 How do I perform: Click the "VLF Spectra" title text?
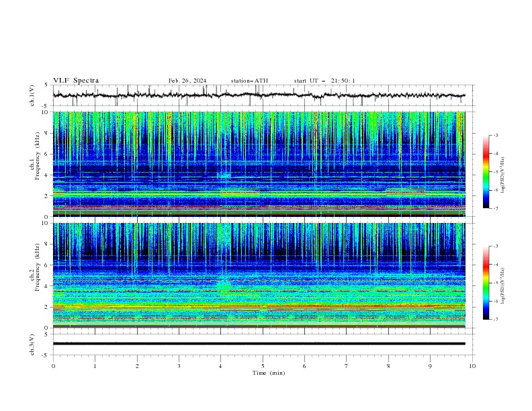click(76, 81)
